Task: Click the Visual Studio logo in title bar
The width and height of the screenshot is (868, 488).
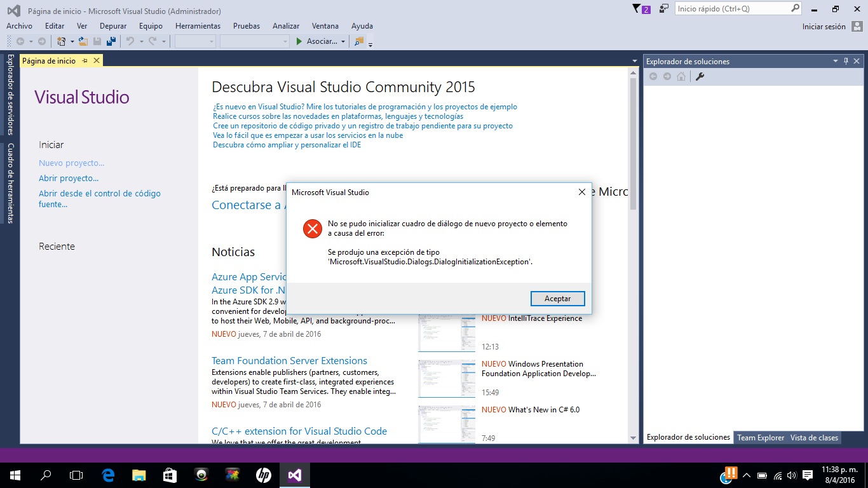Action: [x=13, y=11]
